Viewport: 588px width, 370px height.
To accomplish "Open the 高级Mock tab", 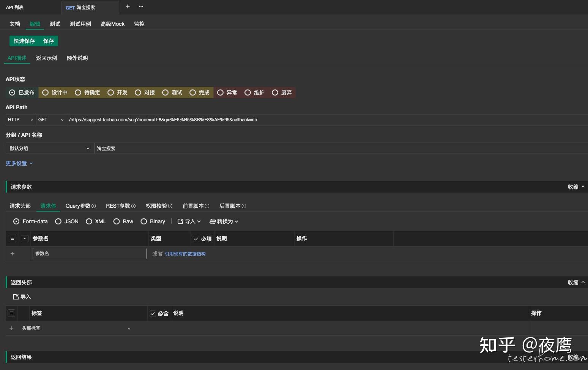I will pos(112,24).
